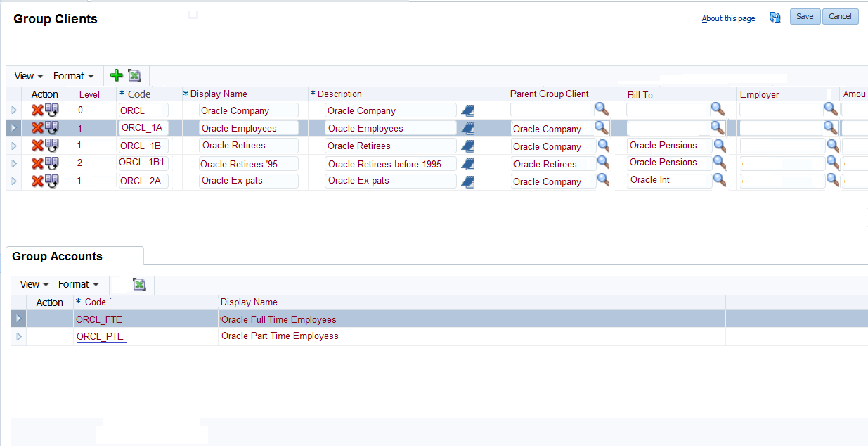Open description editor for Oracle Employees

[468, 129]
